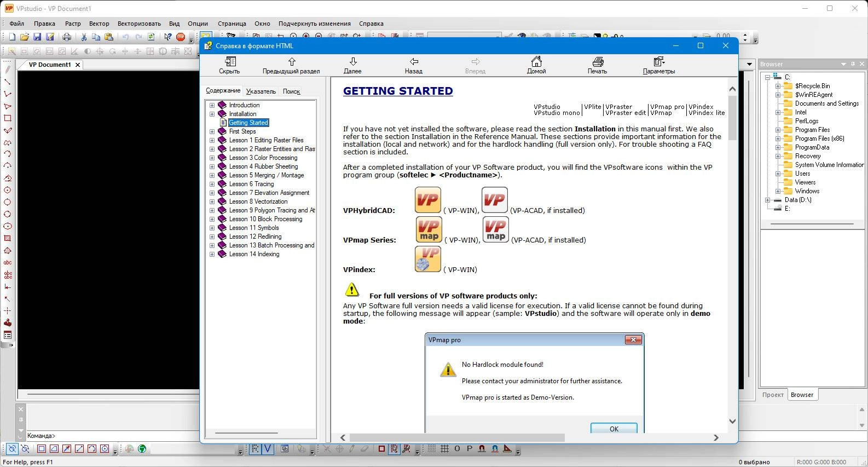
Task: Select the multi-line text 'abc abc' tool
Action: coord(8,275)
